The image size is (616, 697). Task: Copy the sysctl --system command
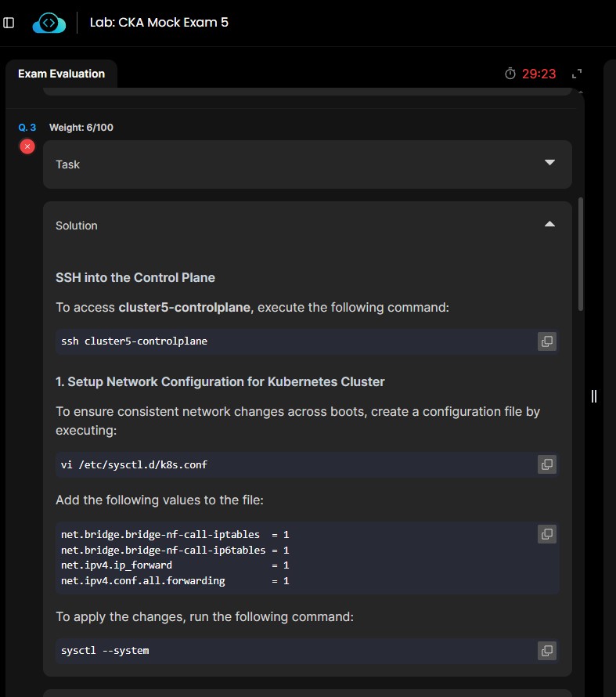pyautogui.click(x=546, y=651)
